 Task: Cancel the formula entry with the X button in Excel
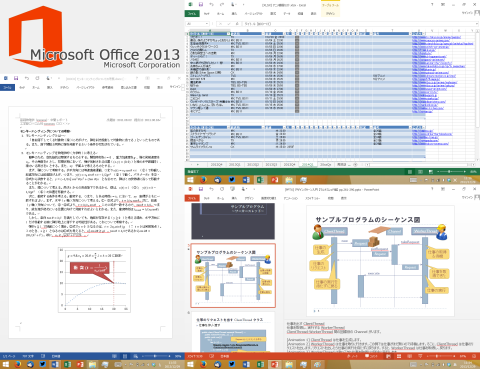(220, 24)
